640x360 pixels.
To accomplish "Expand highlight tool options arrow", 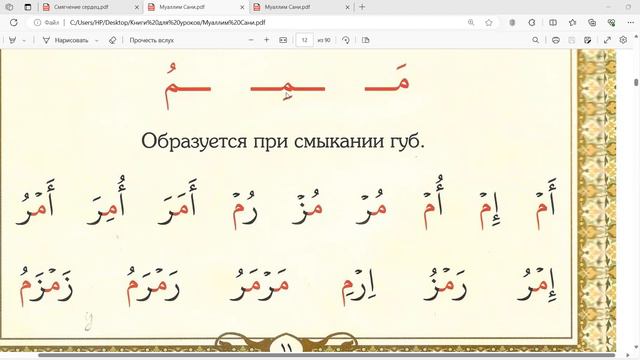I will (x=24, y=40).
